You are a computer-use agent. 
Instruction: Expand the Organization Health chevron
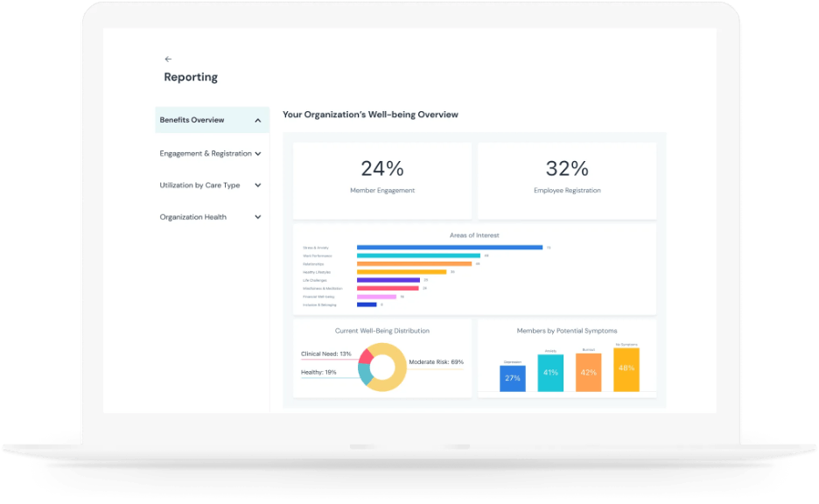coord(257,217)
